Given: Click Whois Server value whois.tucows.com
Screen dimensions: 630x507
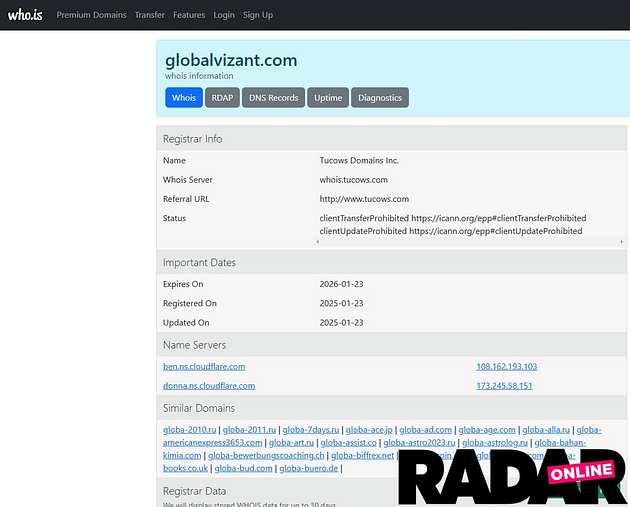Looking at the screenshot, I should tap(354, 180).
